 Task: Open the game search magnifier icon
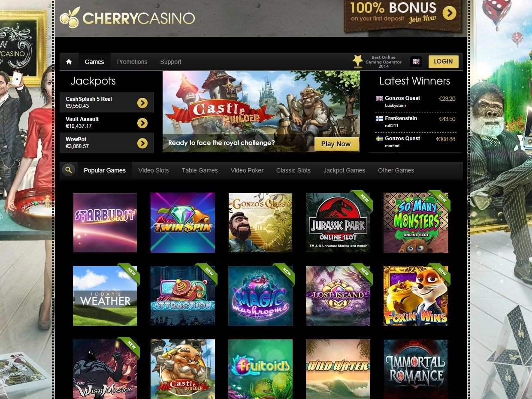tap(69, 170)
